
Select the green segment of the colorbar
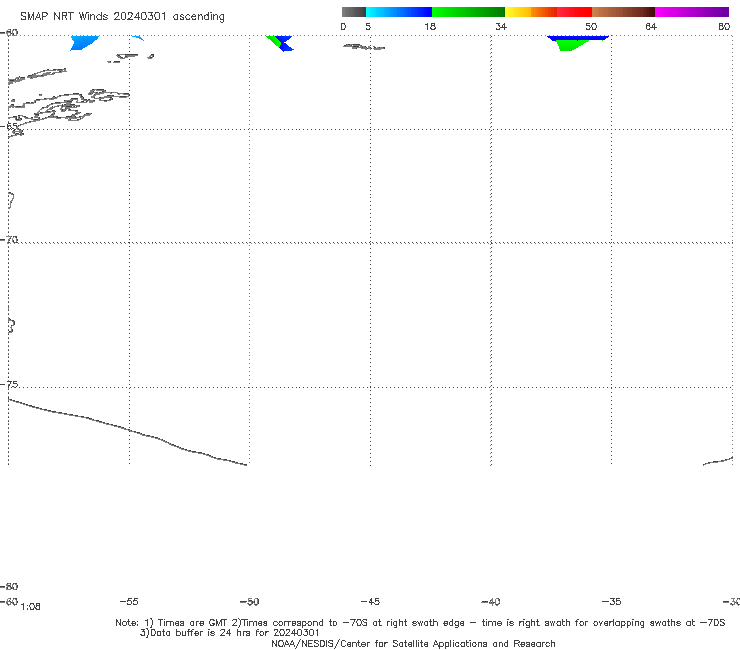click(468, 12)
